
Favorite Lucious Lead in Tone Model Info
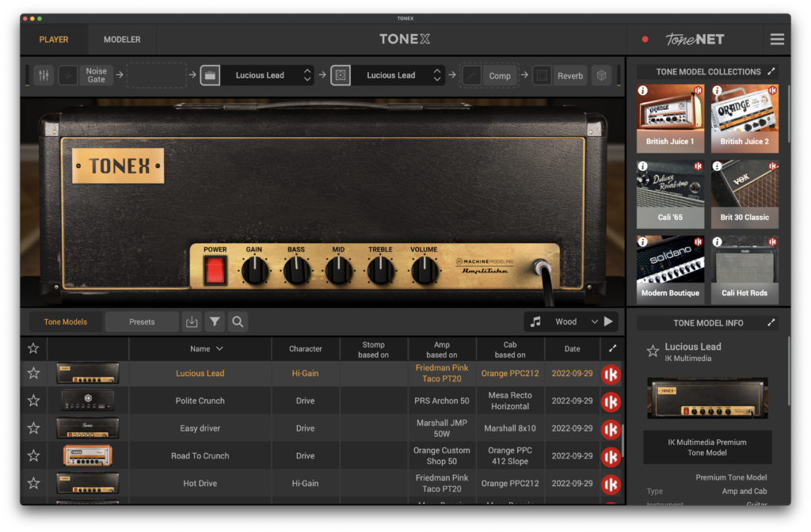point(653,351)
